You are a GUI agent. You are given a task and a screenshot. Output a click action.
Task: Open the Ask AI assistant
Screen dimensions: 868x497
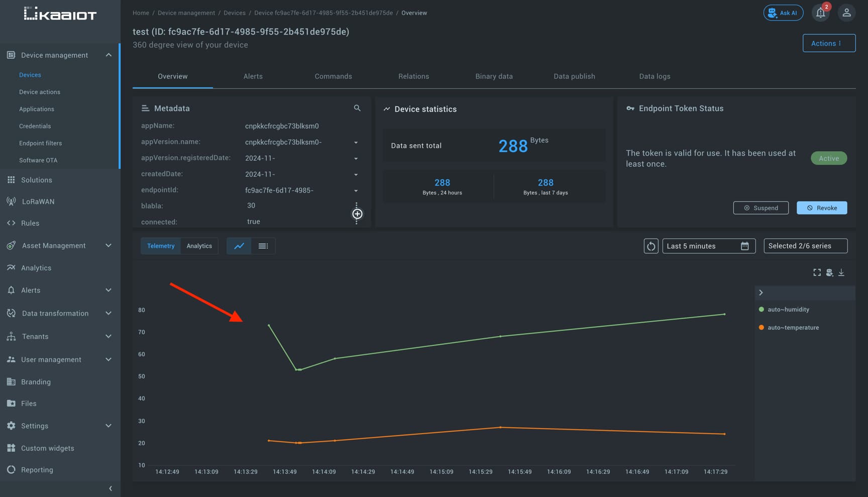click(783, 13)
